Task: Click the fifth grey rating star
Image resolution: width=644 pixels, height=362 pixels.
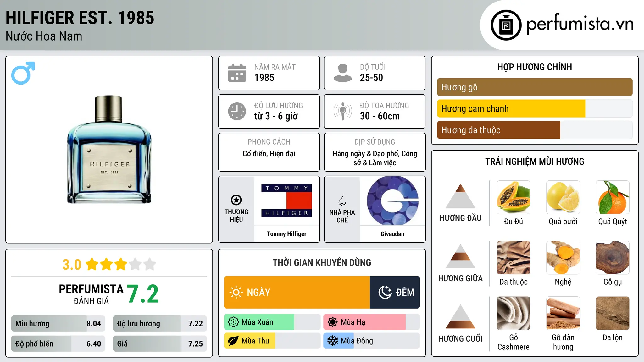Action: pos(150,264)
